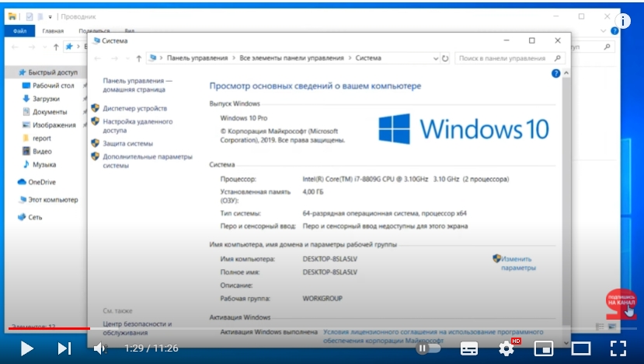Switch to theater mode
644x364 pixels.
tap(581, 348)
